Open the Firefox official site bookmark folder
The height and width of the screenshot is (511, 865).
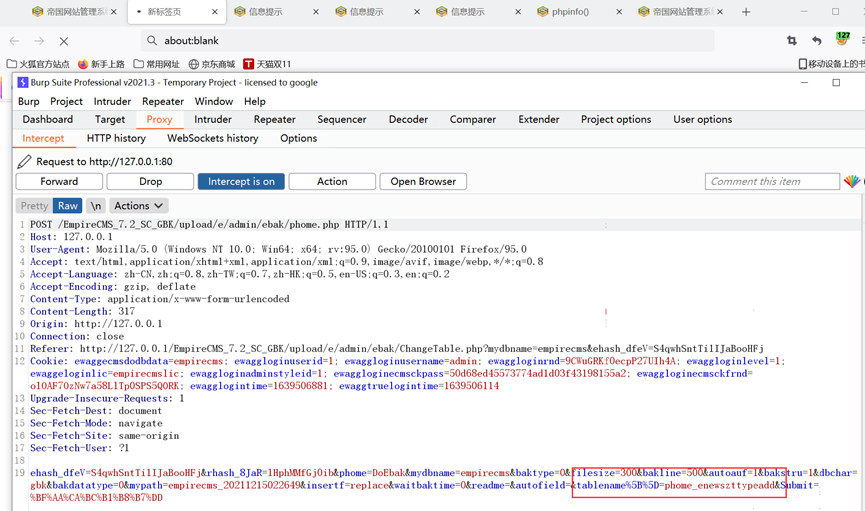38,64
